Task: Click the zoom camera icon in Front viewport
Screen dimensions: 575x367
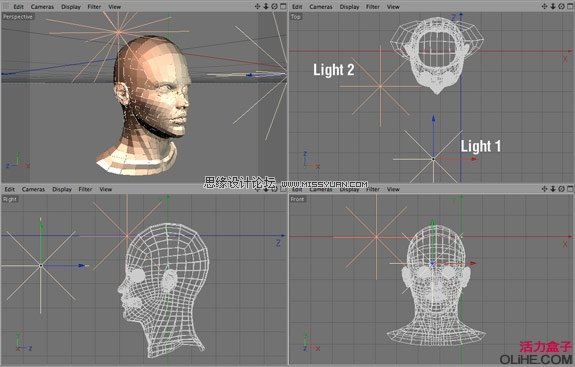Action: [553, 189]
